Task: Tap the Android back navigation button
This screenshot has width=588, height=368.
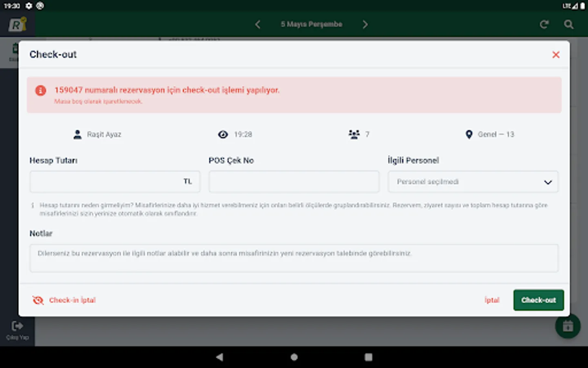Action: [x=220, y=357]
